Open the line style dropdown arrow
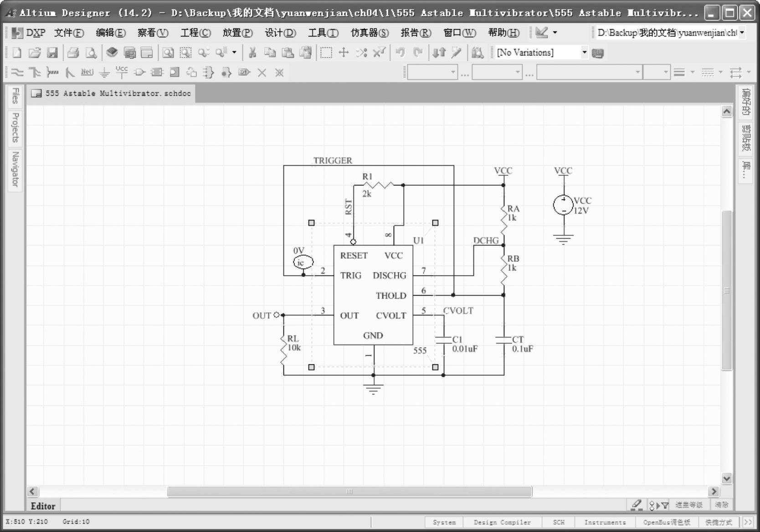760x532 pixels. tap(693, 72)
